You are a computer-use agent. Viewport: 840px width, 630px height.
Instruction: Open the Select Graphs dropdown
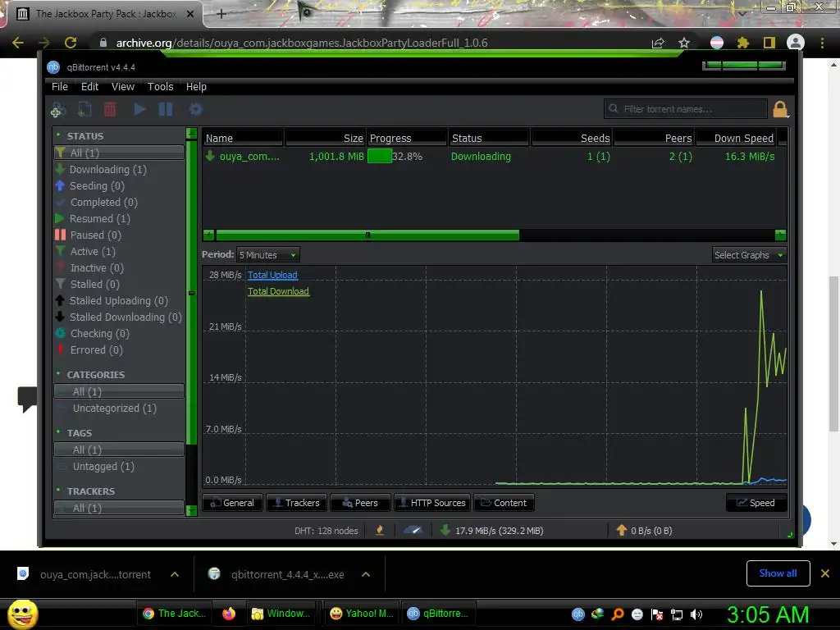[749, 255]
